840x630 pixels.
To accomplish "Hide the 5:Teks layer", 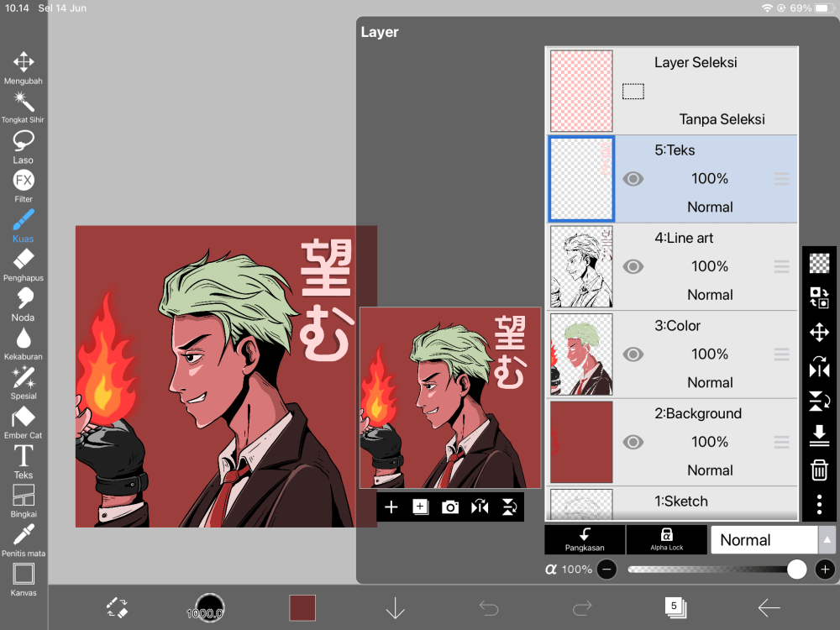I will (633, 179).
